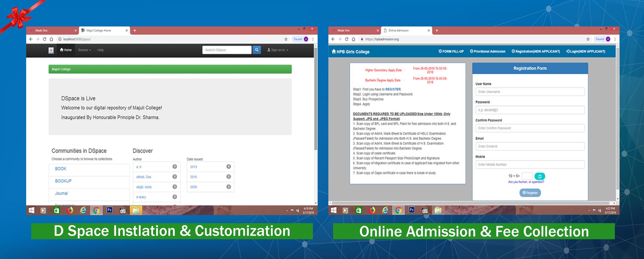Select the Majuli College Home tab

click(x=104, y=30)
